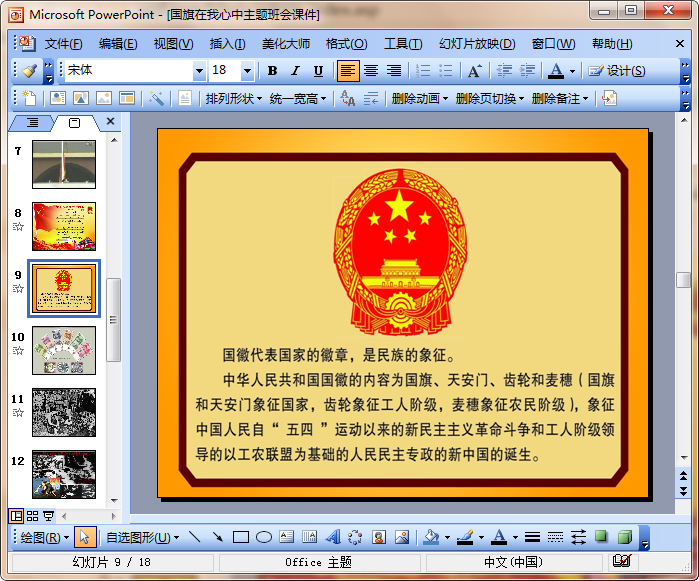Screen dimensions: 699x581
Task: Open 删除动画 dropdown
Action: 419,98
